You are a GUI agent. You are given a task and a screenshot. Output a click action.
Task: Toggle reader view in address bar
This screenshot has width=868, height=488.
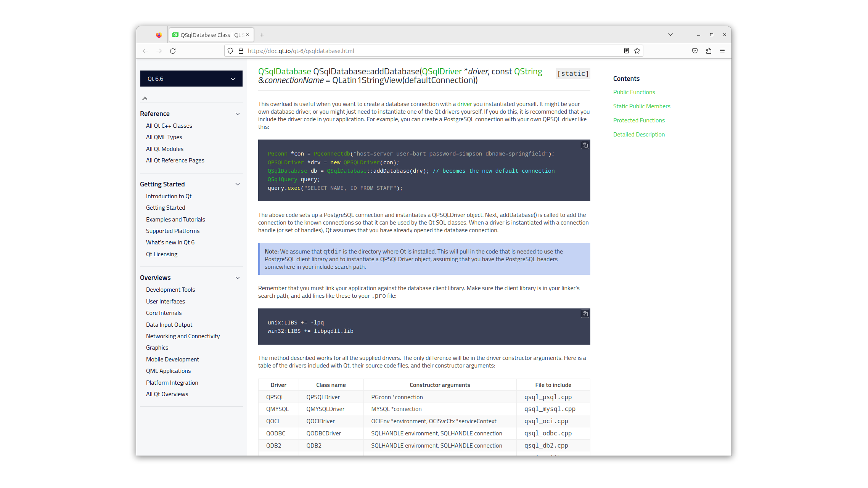[626, 51]
